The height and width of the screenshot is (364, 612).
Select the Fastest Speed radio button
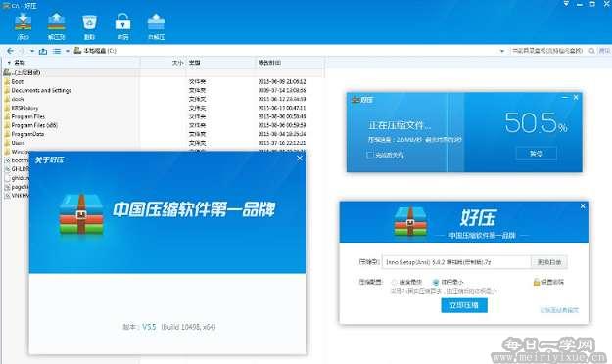click(x=394, y=282)
